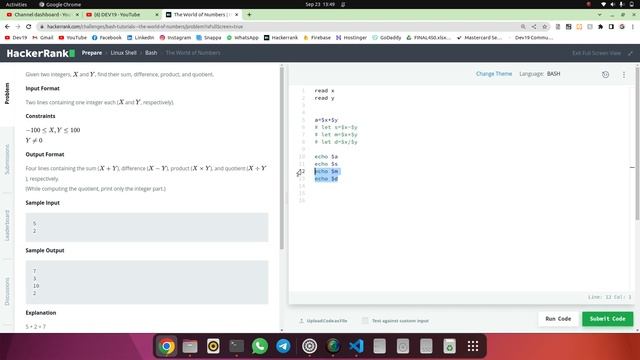Screen dimensions: 640x360
Task: Open the GoDaddy bookmark
Action: coord(387,38)
